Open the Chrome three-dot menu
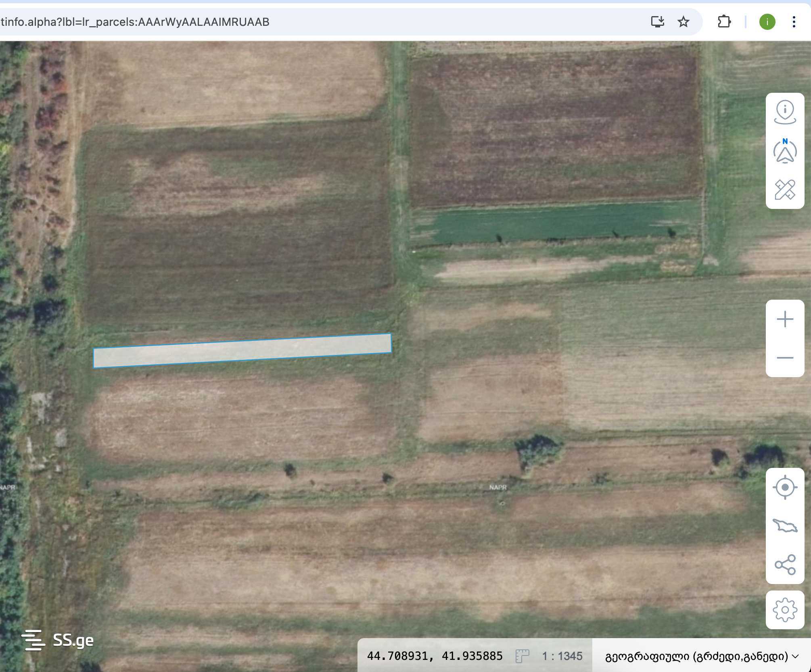Viewport: 811px width, 672px height. [794, 22]
